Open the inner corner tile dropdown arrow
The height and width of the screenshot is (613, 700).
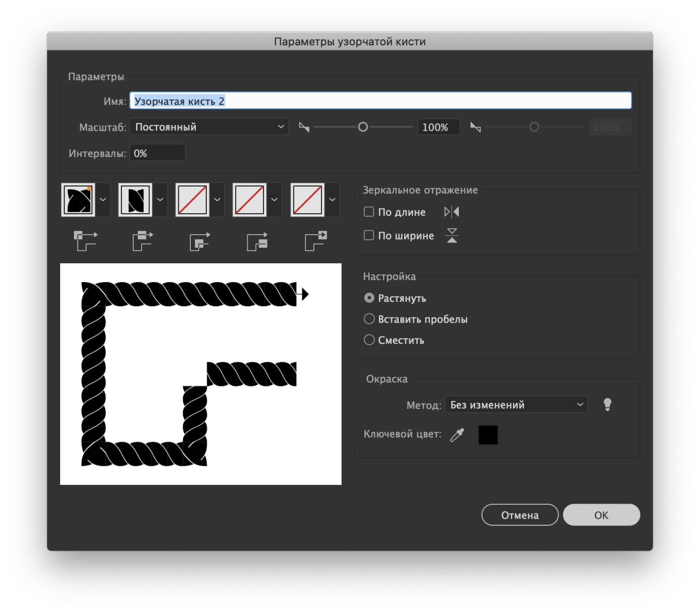[x=217, y=200]
